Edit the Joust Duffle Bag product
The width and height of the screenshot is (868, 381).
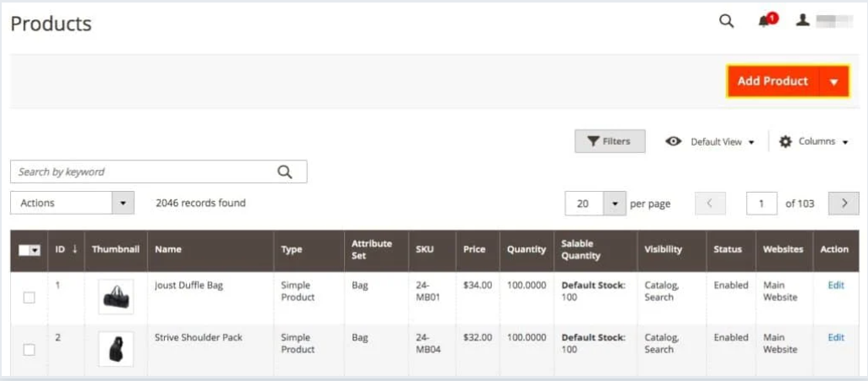pyautogui.click(x=835, y=285)
